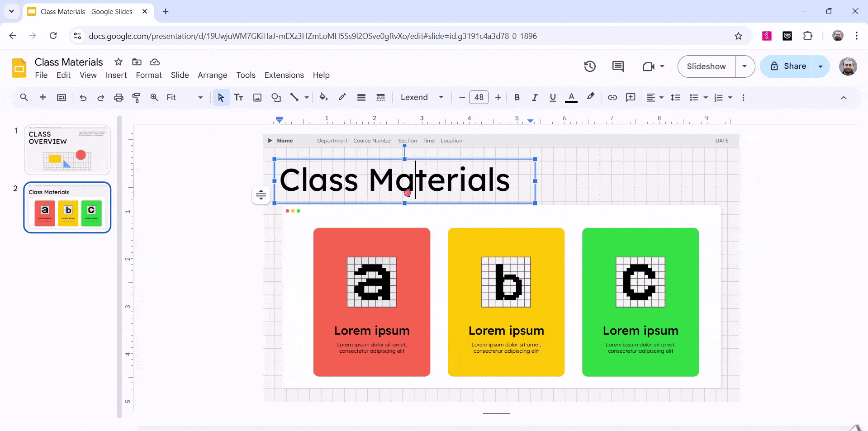Viewport: 868px width, 431px height.
Task: Open the Format menu
Action: point(148,75)
